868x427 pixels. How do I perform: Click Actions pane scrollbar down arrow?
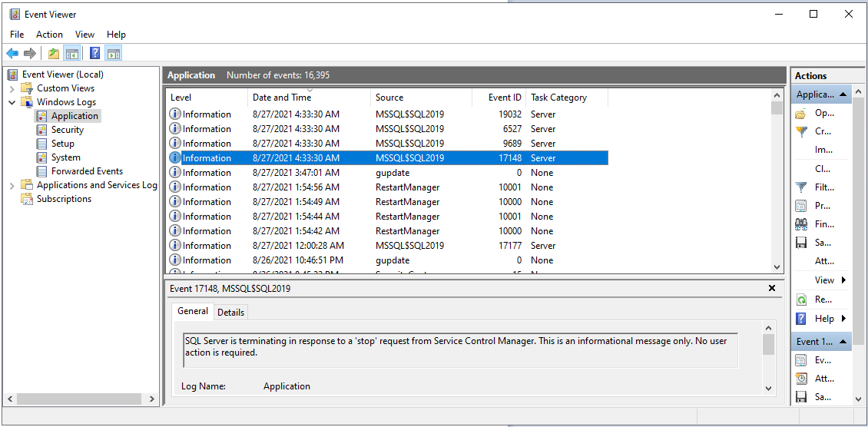(x=858, y=399)
